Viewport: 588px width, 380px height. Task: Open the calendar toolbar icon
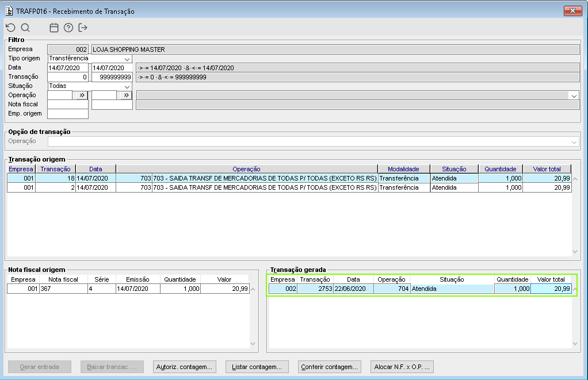tap(54, 28)
